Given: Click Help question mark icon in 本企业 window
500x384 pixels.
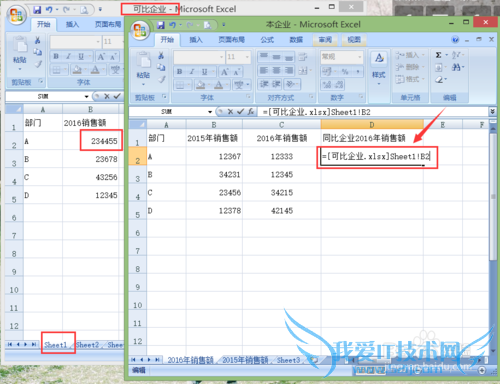Looking at the screenshot, I should click(x=455, y=40).
